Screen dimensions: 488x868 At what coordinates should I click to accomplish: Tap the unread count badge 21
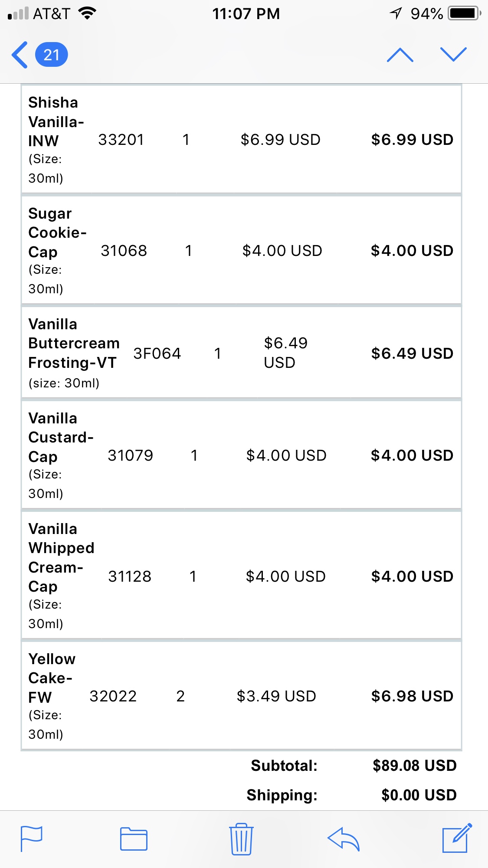pos(51,55)
